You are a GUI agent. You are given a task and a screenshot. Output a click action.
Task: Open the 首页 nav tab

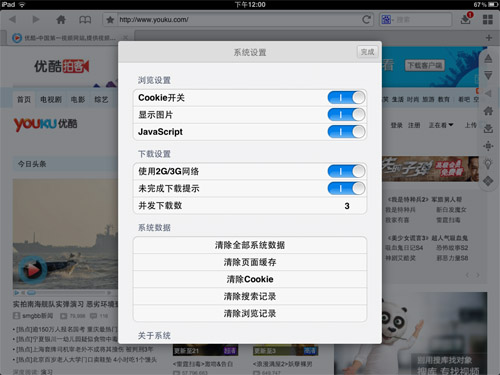click(x=24, y=99)
